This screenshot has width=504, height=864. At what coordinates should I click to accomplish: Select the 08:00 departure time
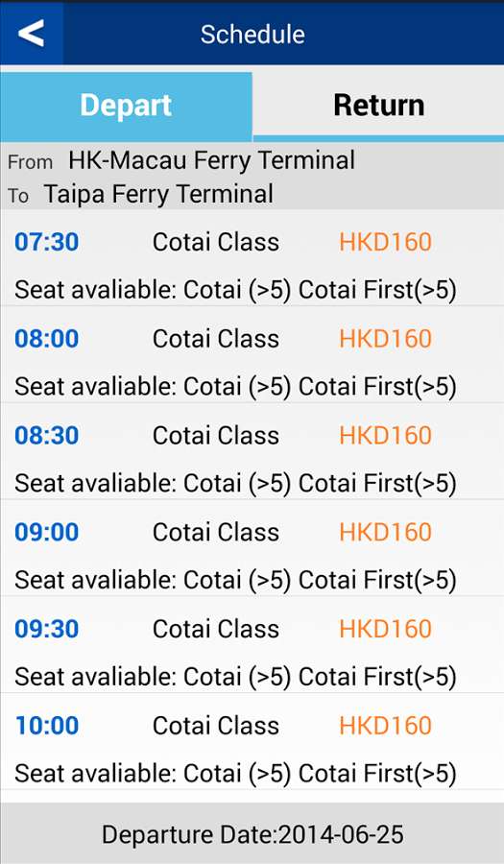(47, 338)
